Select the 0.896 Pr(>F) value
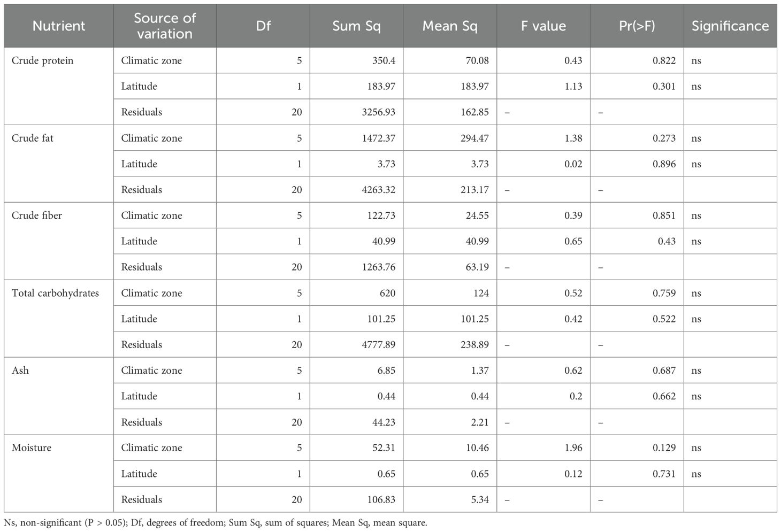The width and height of the screenshot is (781, 532). (x=664, y=164)
